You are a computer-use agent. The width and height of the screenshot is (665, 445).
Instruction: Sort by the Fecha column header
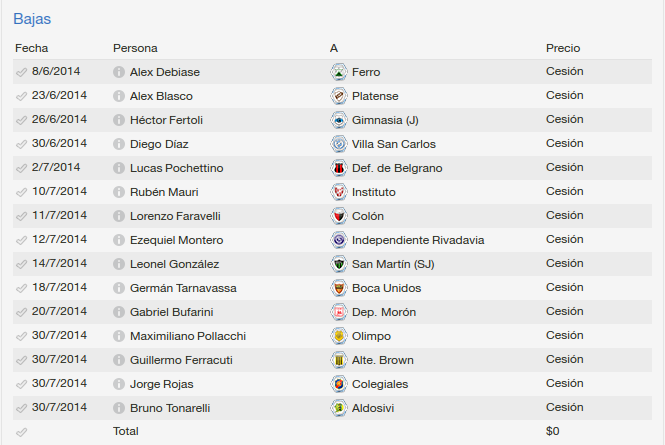(x=31, y=48)
